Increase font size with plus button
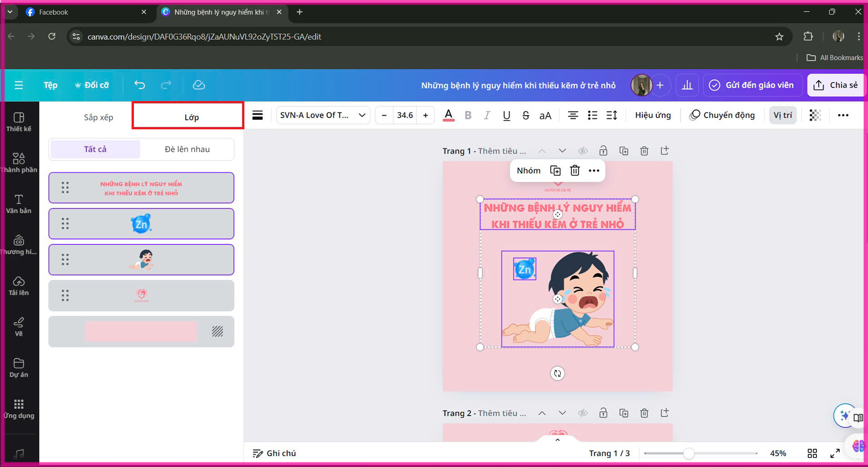Image resolution: width=868 pixels, height=467 pixels. [425, 115]
